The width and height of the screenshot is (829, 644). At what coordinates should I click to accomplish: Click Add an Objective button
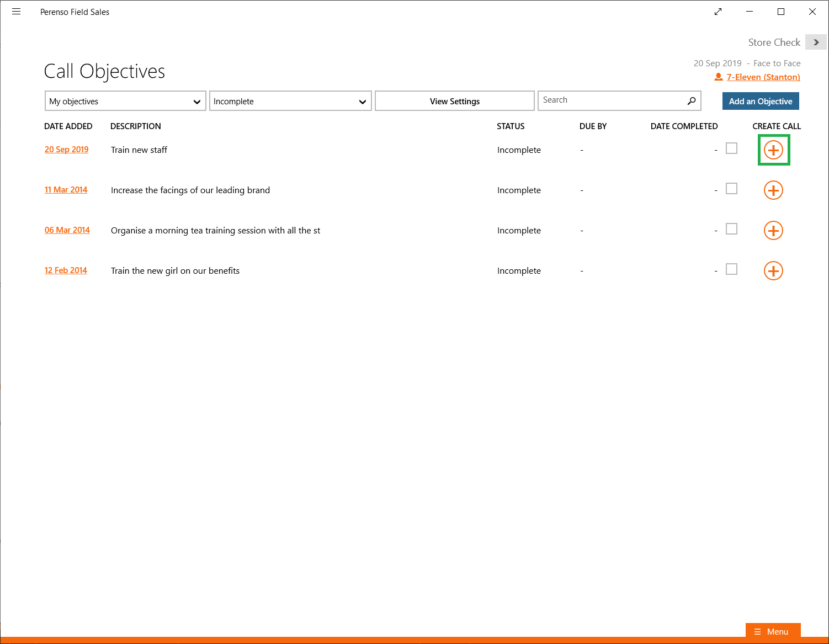[761, 101]
